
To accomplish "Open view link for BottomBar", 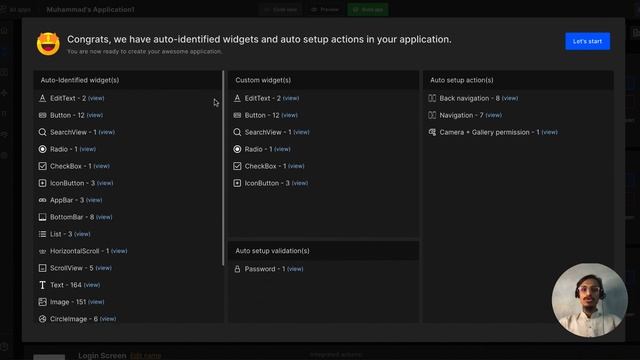I will click(x=104, y=217).
